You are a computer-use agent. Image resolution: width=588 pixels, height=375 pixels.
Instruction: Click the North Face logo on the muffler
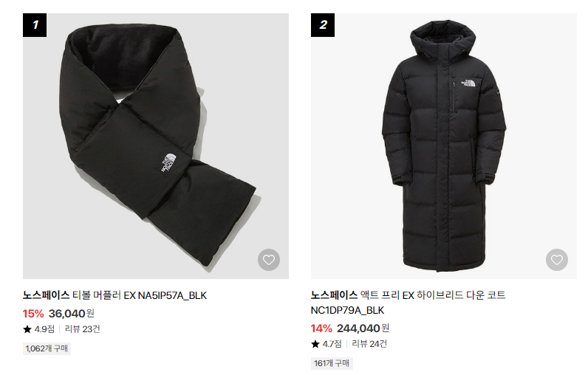click(x=168, y=163)
